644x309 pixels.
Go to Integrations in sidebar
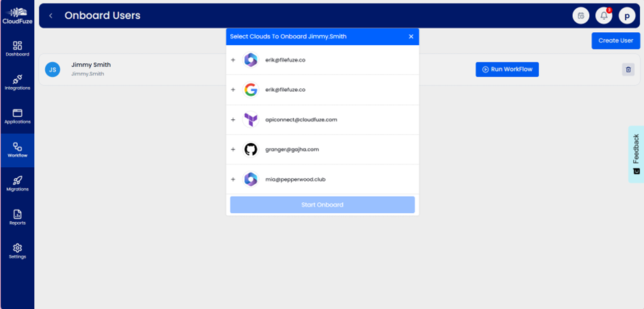(x=17, y=83)
